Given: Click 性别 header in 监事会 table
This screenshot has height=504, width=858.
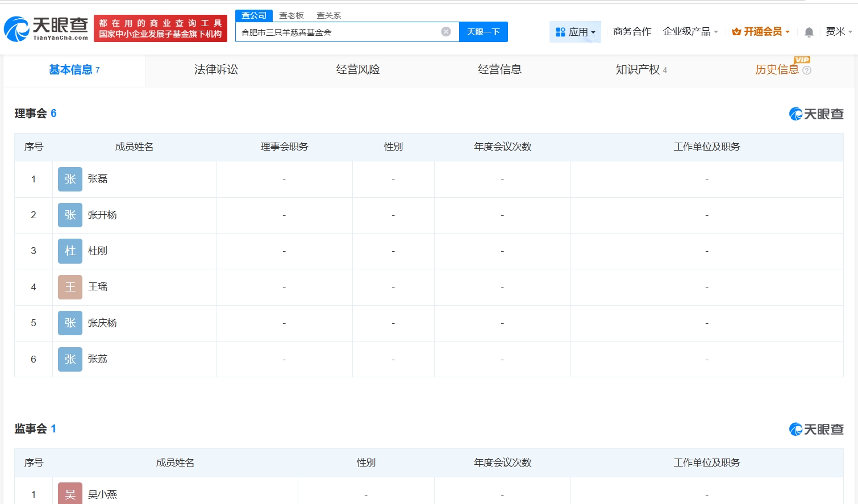Looking at the screenshot, I should tap(366, 463).
